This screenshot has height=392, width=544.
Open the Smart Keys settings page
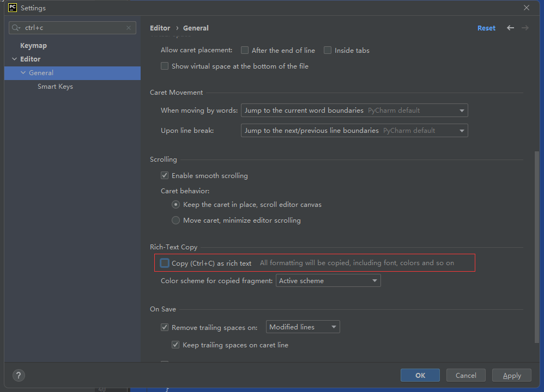(x=55, y=86)
